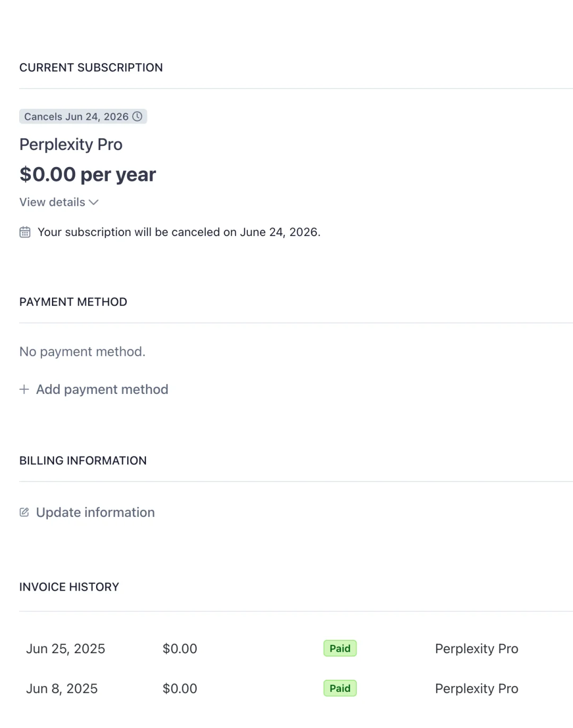
Task: Click the Paid badge for Jun 25 invoice
Action: [x=340, y=648]
